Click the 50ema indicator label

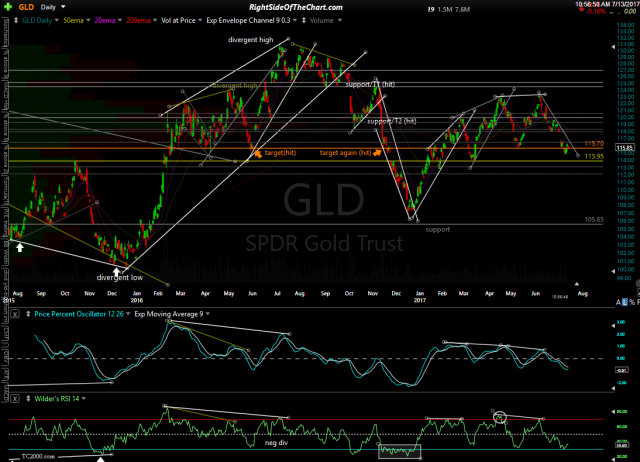click(73, 20)
